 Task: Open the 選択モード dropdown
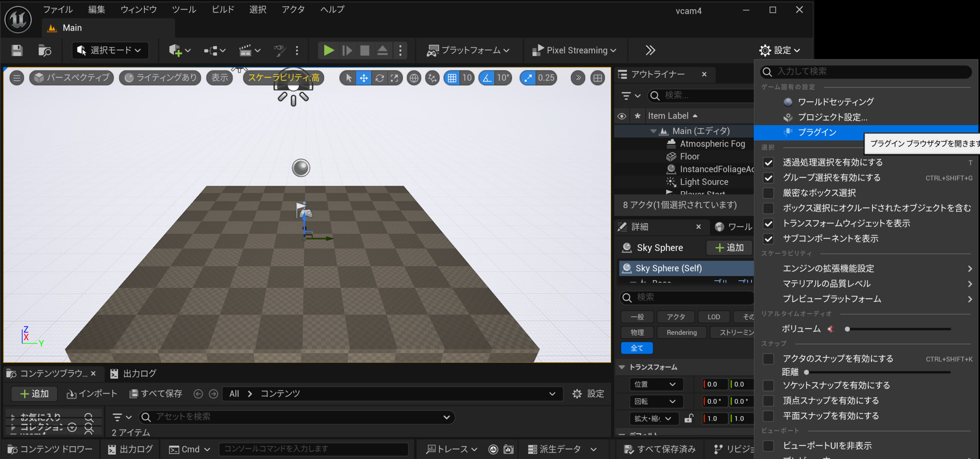(x=110, y=50)
